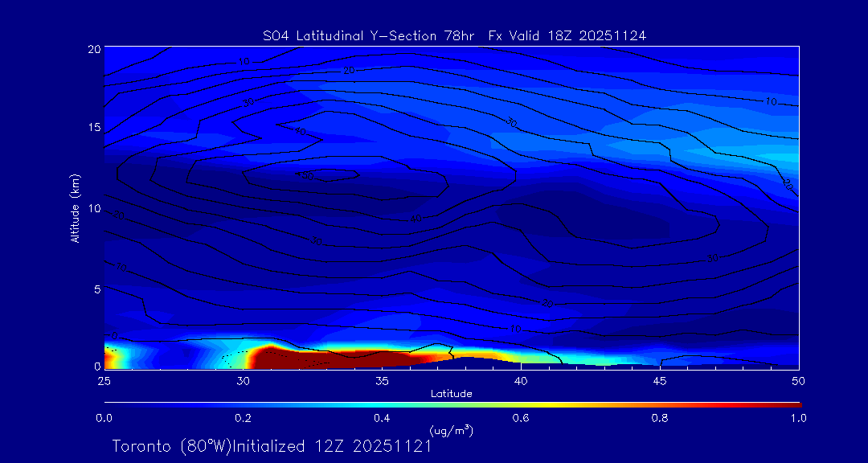Click the latitude tick label "45"

tap(660, 381)
